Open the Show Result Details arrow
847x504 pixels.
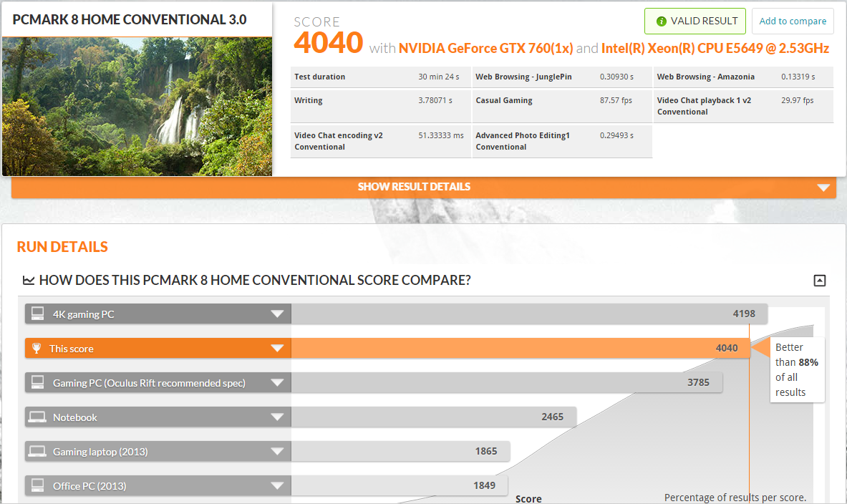pos(823,188)
